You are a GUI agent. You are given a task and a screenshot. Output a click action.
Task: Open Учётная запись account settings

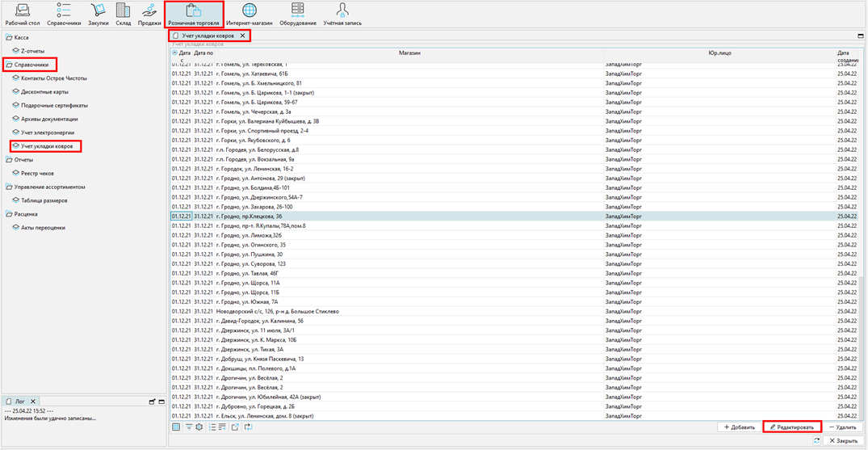pyautogui.click(x=342, y=14)
